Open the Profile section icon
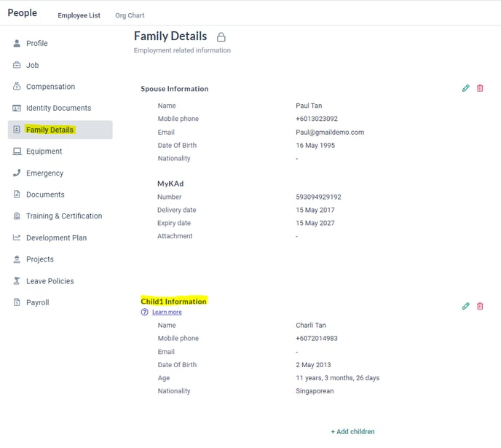 click(17, 43)
